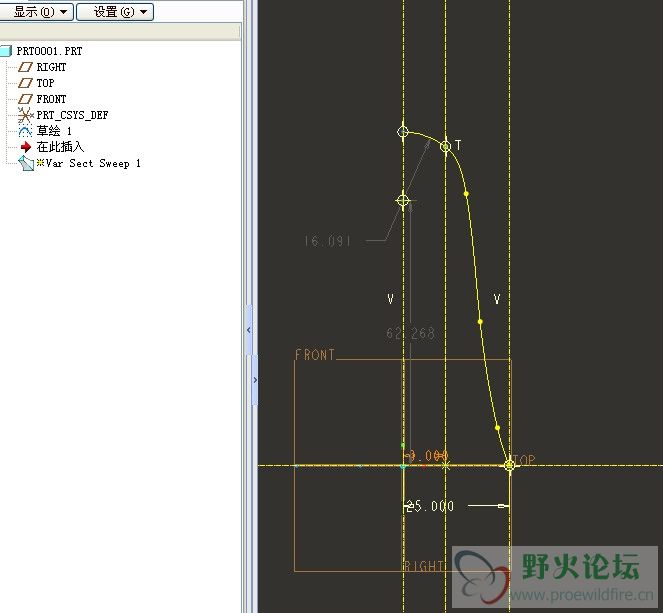Image resolution: width=663 pixels, height=613 pixels.
Task: Select the TOP datum plane item
Action: click(x=45, y=83)
